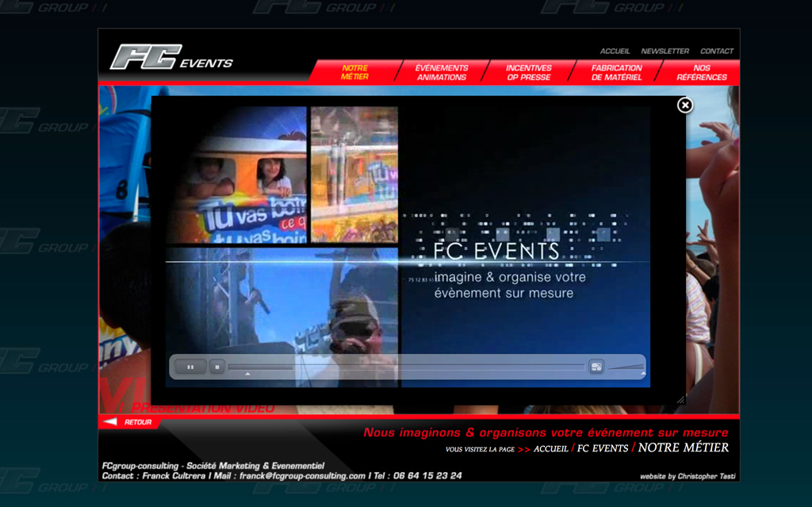Image resolution: width=812 pixels, height=507 pixels.
Task: Adjust the video volume slider
Action: (x=626, y=367)
